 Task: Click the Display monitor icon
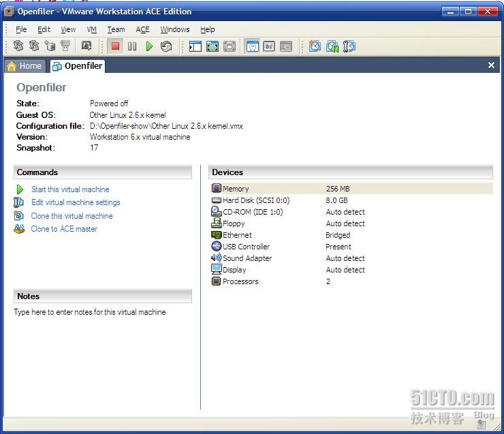217,269
